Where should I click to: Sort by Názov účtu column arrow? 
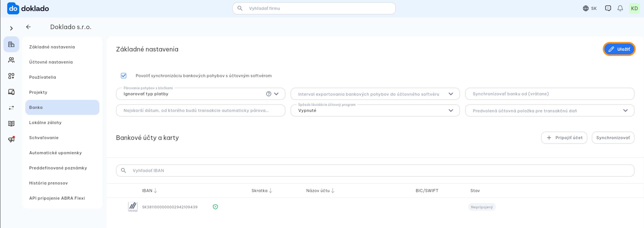[333, 190]
